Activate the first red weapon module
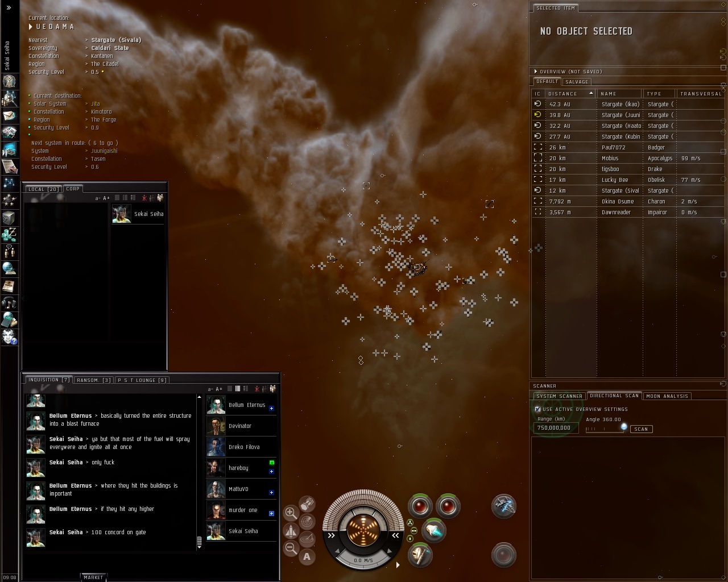The width and height of the screenshot is (728, 582). [x=420, y=506]
